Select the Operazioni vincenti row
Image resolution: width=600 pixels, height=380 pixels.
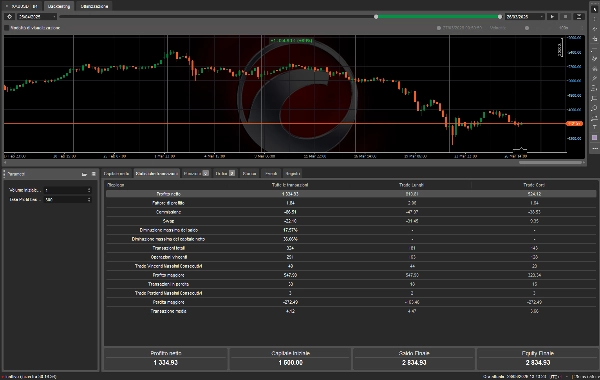351,257
